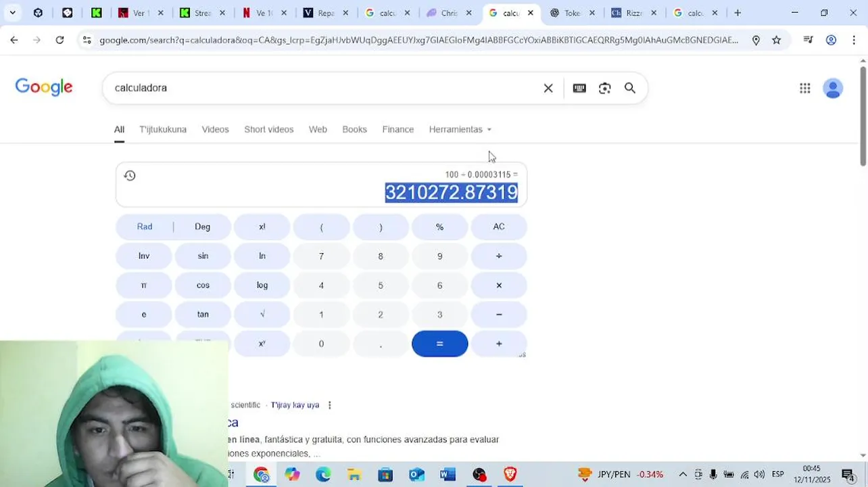Open File Explorer from taskbar
The width and height of the screenshot is (868, 487).
(x=354, y=474)
